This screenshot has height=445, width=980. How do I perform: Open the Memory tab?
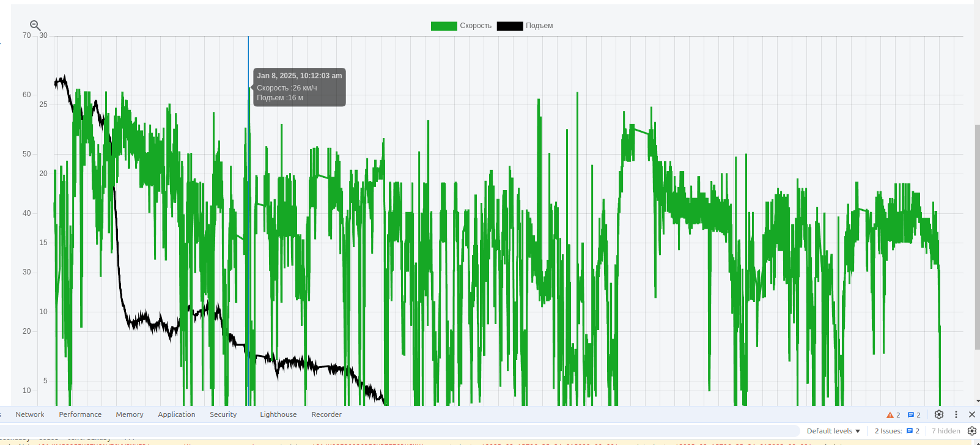tap(130, 414)
